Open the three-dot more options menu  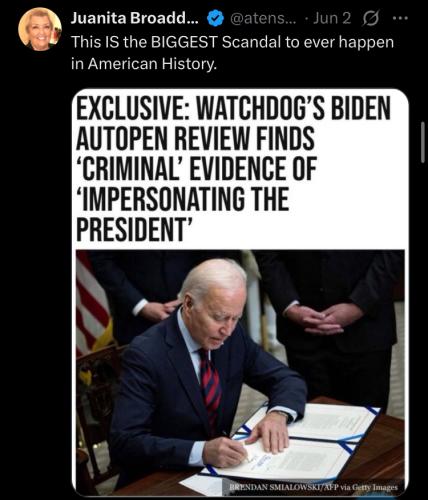(x=400, y=19)
